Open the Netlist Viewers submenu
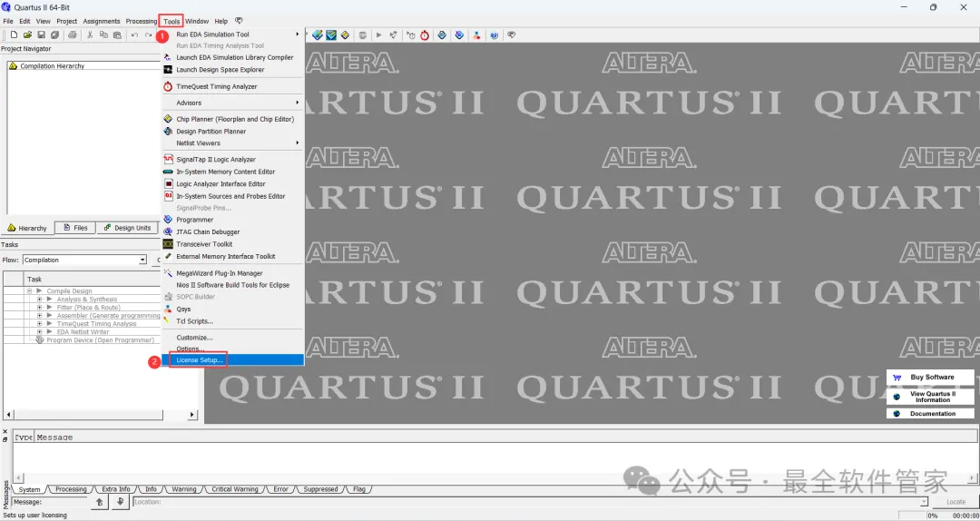 click(x=232, y=143)
